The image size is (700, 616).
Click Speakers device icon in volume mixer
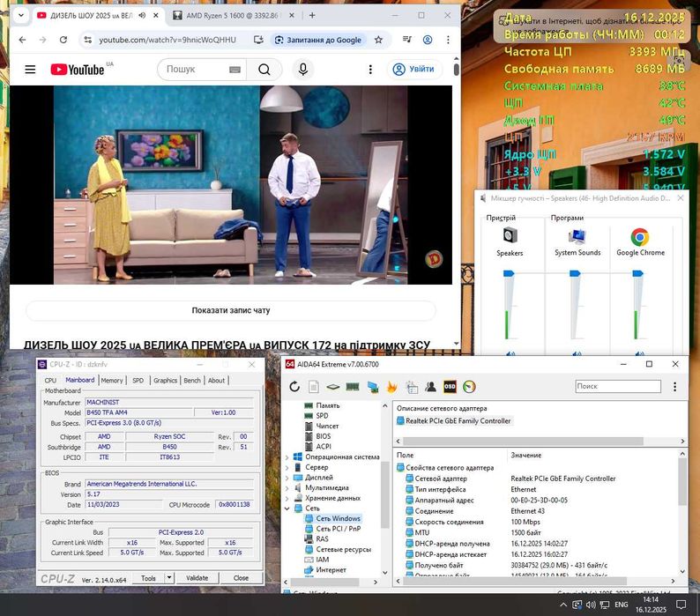(510, 235)
